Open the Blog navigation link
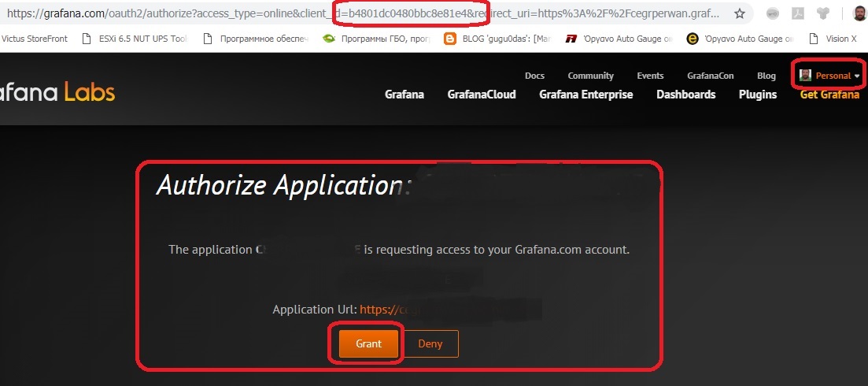The height and width of the screenshot is (386, 868). tap(766, 76)
